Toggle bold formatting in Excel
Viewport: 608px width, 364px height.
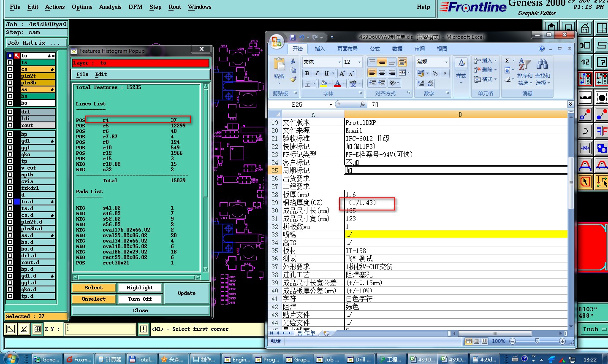coord(307,73)
